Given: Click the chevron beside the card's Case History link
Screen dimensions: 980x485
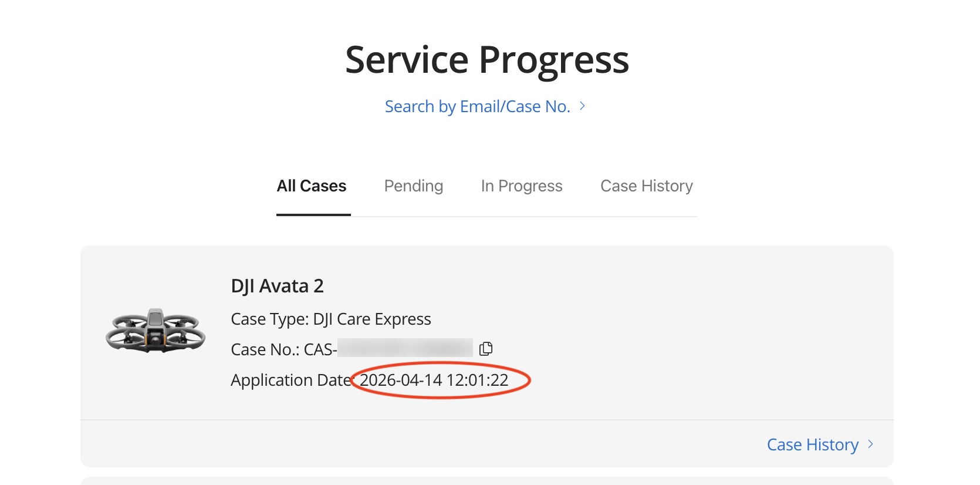Looking at the screenshot, I should [x=871, y=444].
